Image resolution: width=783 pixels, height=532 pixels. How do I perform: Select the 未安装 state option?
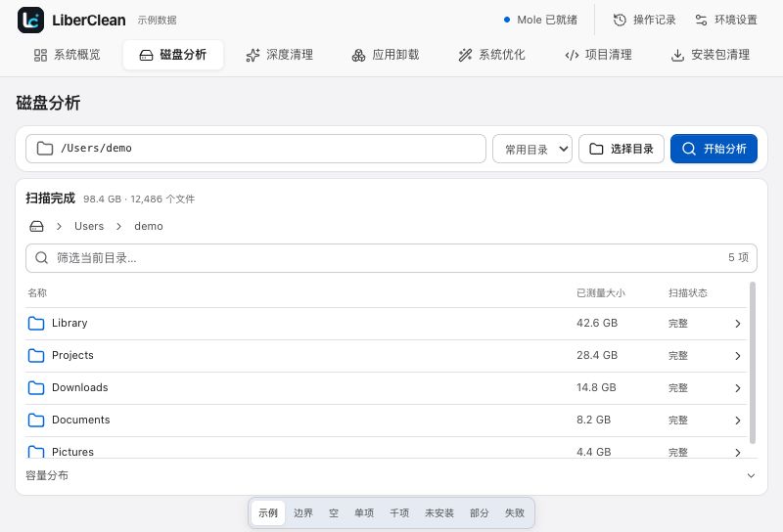[x=439, y=512]
